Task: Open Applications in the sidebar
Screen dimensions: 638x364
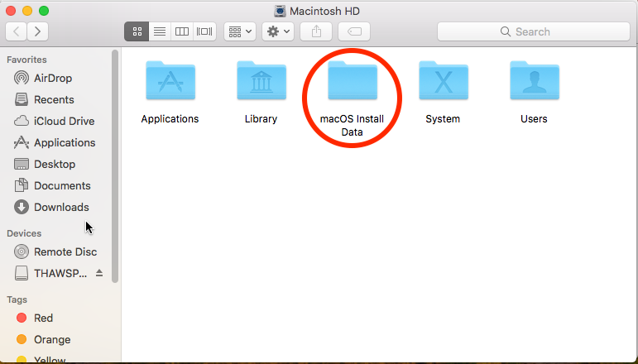Action: coord(55,143)
